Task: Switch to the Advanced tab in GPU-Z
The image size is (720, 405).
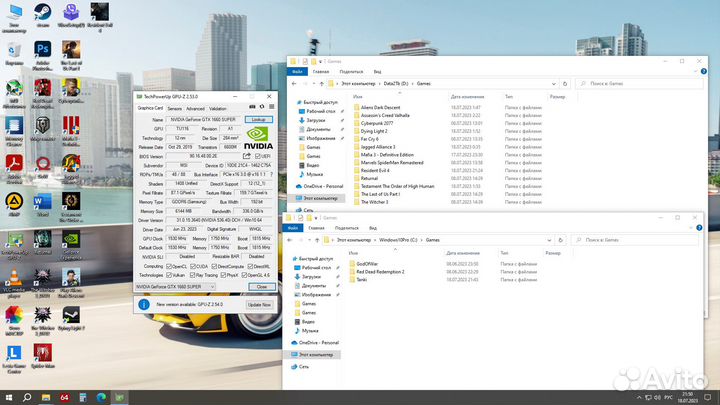Action: 195,109
